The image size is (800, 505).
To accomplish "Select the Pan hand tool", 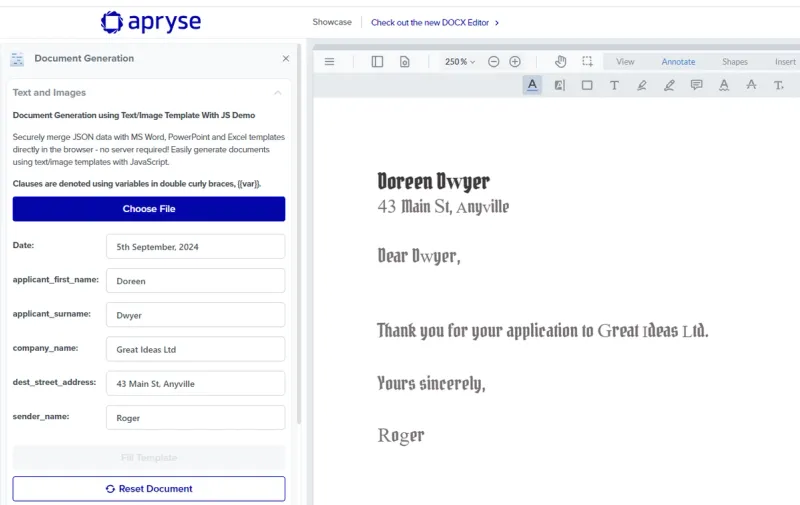I will [560, 62].
